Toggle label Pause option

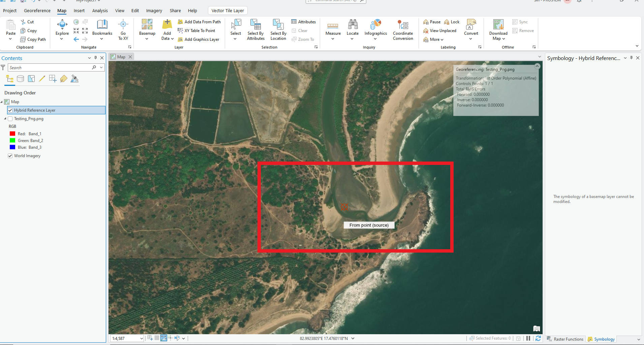tap(432, 22)
